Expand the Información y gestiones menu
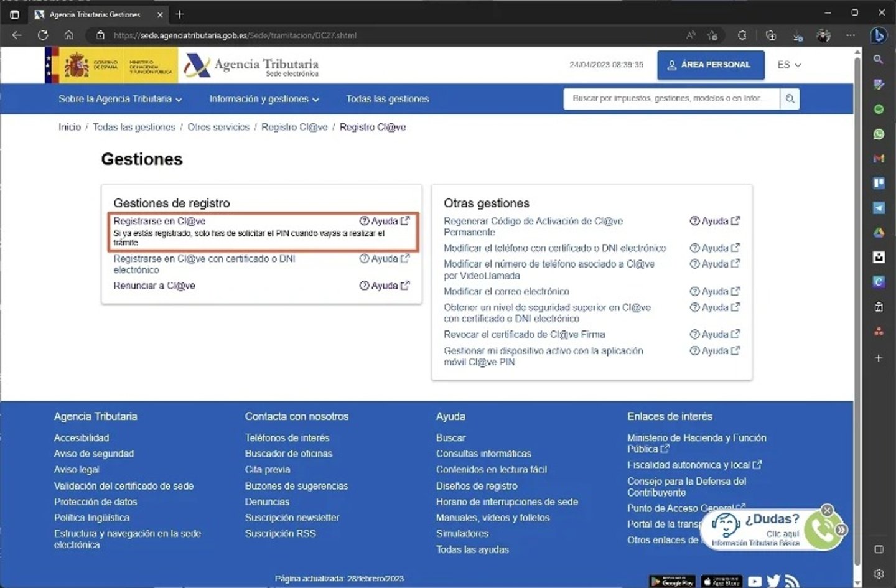 (264, 98)
